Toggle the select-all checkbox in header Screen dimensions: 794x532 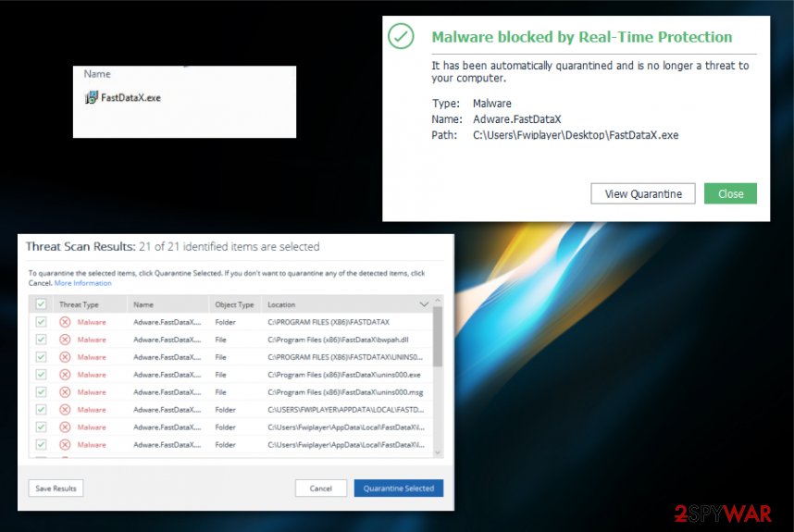pyautogui.click(x=41, y=304)
